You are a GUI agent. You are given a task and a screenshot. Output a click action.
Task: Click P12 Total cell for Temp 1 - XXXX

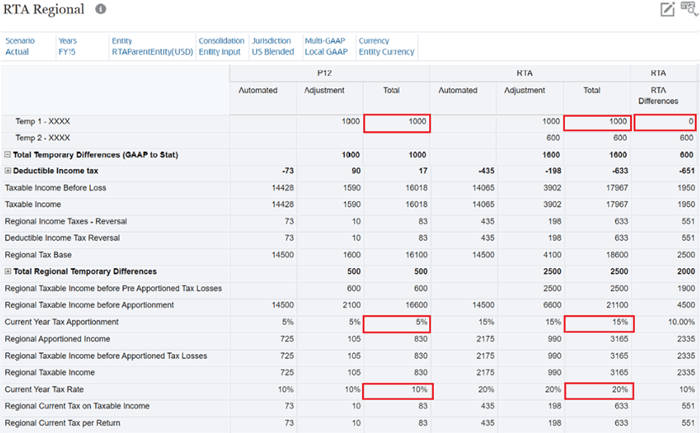(x=397, y=123)
